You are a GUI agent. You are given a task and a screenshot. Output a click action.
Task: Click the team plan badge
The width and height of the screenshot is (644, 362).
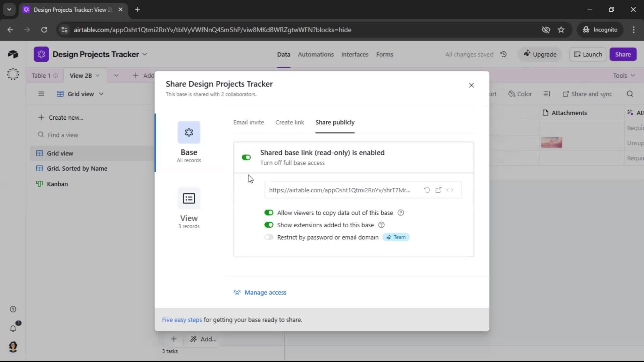(x=396, y=237)
